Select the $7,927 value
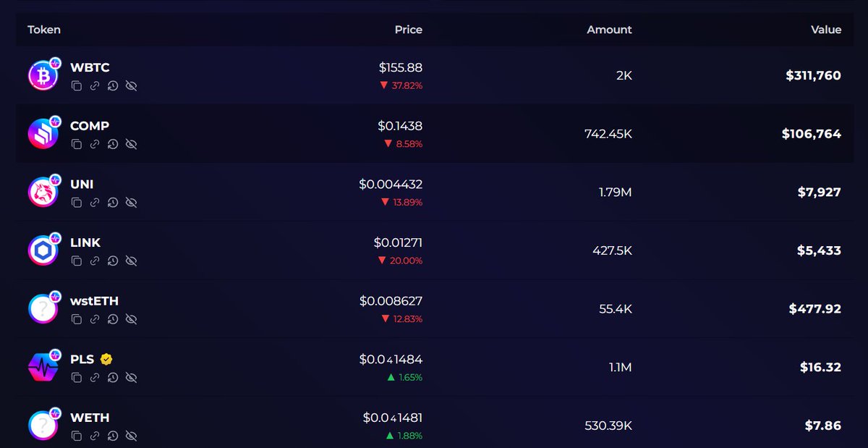Screen dimensions: 868x448 [x=819, y=192]
